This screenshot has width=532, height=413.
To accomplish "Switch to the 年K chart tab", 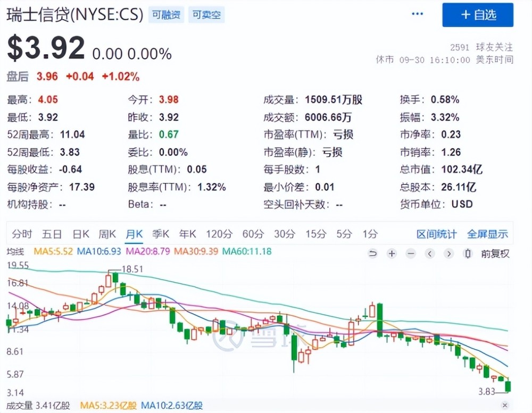I will (188, 234).
